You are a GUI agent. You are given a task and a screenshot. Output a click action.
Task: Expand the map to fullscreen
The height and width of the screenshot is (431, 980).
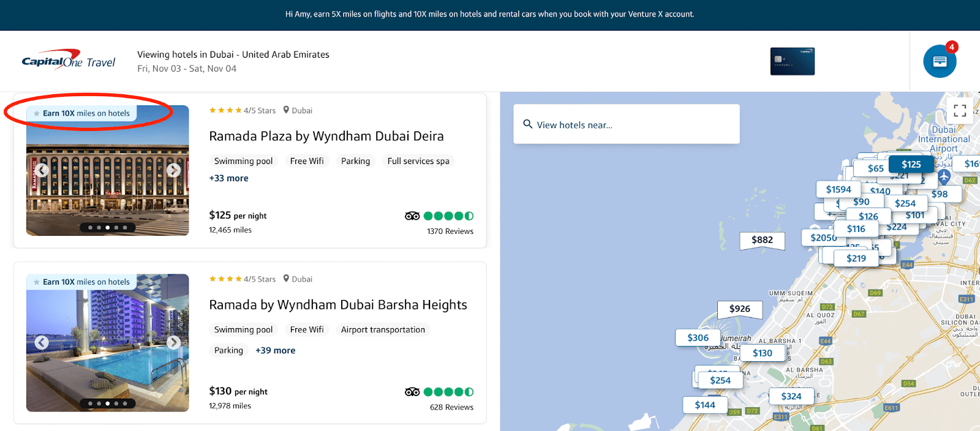pyautogui.click(x=960, y=110)
